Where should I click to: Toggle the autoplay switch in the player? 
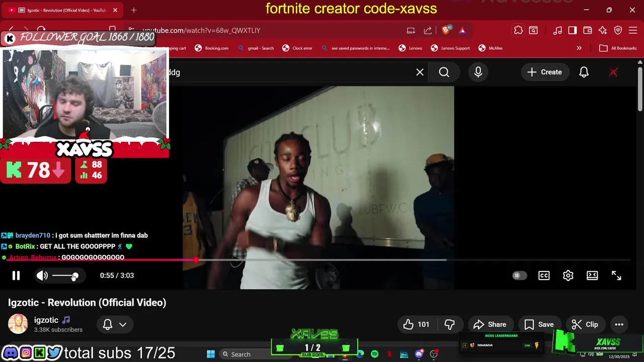pyautogui.click(x=519, y=276)
